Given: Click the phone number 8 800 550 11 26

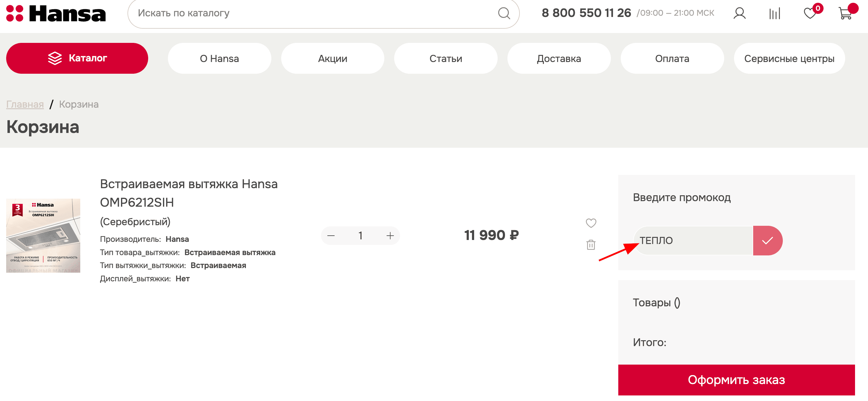Looking at the screenshot, I should [586, 13].
